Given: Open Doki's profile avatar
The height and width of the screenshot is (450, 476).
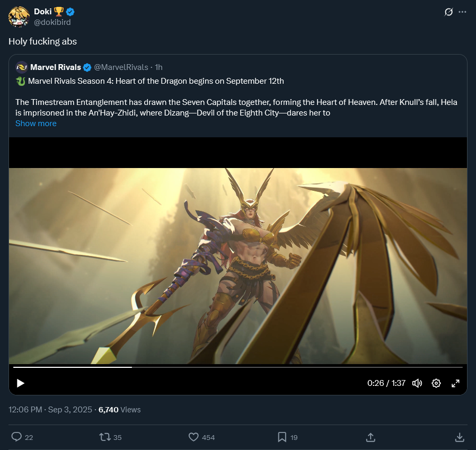Looking at the screenshot, I should [19, 17].
